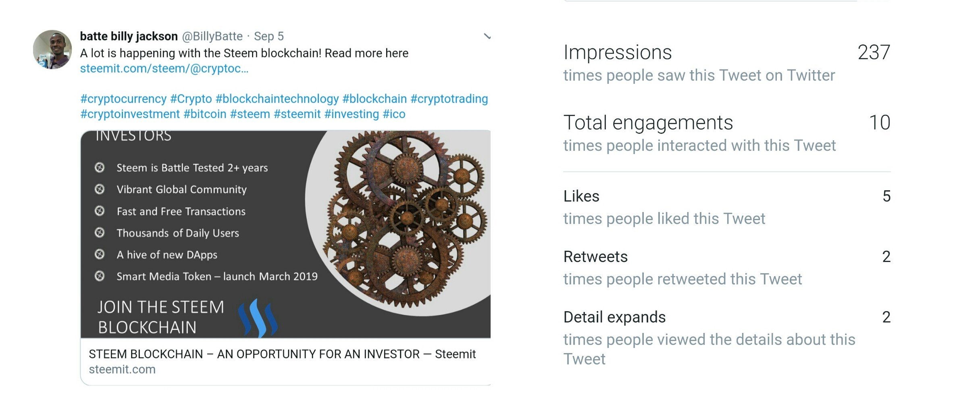Screen dimensions: 980x418
Task: Open the #blockchain hashtag
Action: pyautogui.click(x=375, y=99)
